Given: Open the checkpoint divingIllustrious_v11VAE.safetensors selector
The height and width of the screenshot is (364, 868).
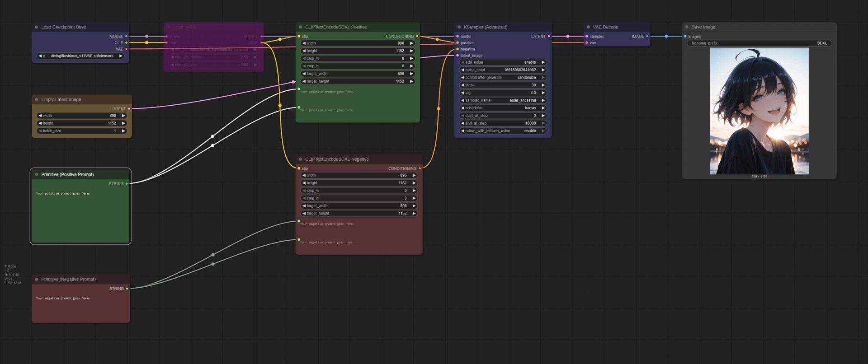Looking at the screenshot, I should (80, 56).
